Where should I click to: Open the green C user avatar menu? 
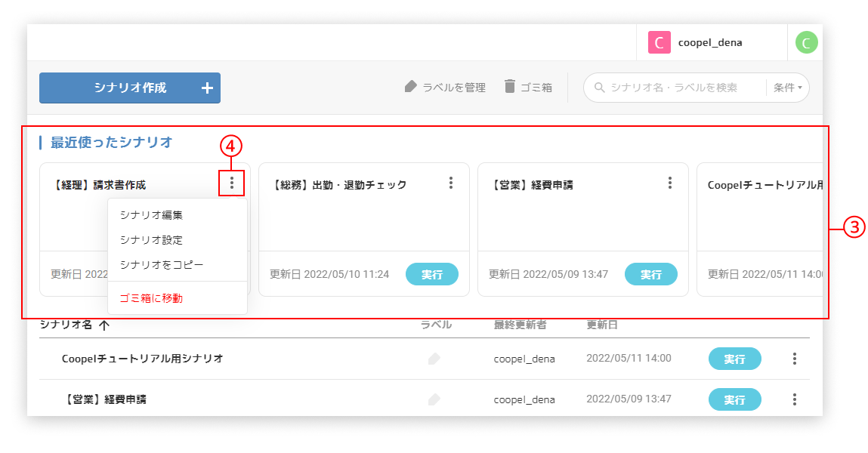coord(807,42)
